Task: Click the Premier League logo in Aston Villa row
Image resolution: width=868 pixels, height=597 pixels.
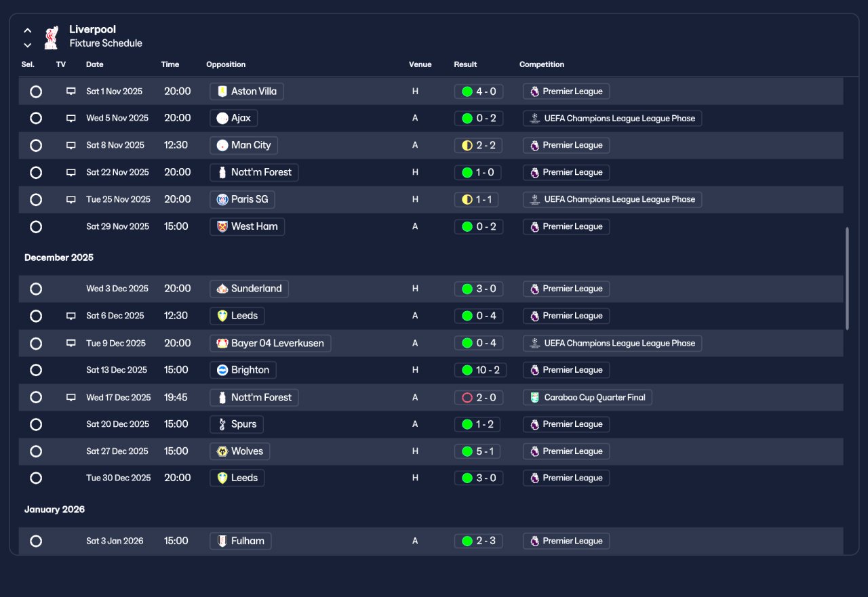Action: pyautogui.click(x=534, y=91)
